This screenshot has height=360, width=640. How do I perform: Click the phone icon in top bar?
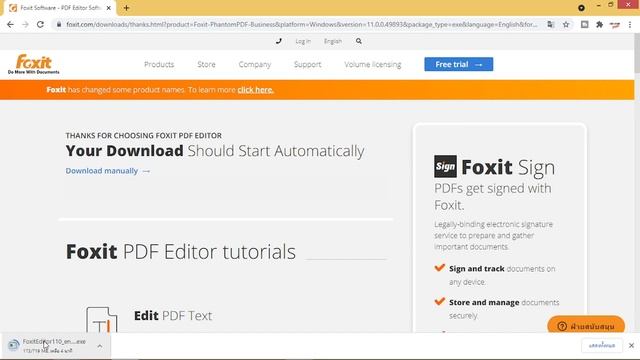point(278,41)
